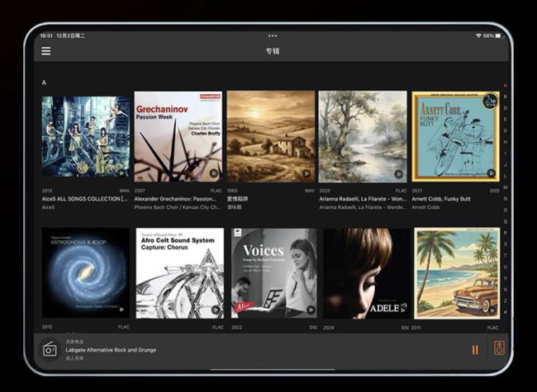
Task: Open the Astrognosia & Æsop album cover
Action: 86,273
